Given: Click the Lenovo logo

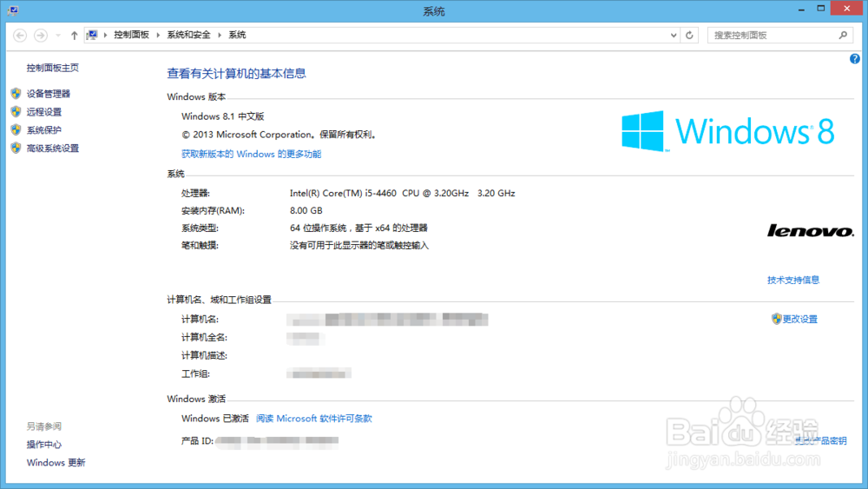Looking at the screenshot, I should [x=811, y=231].
